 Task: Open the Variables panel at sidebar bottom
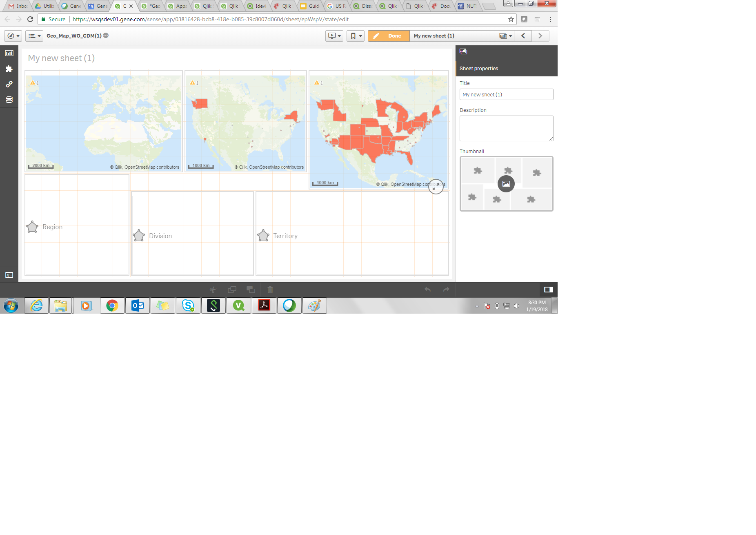tap(9, 275)
